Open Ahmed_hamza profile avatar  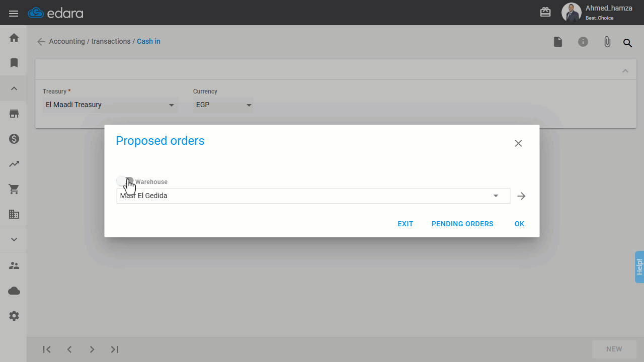tap(572, 13)
